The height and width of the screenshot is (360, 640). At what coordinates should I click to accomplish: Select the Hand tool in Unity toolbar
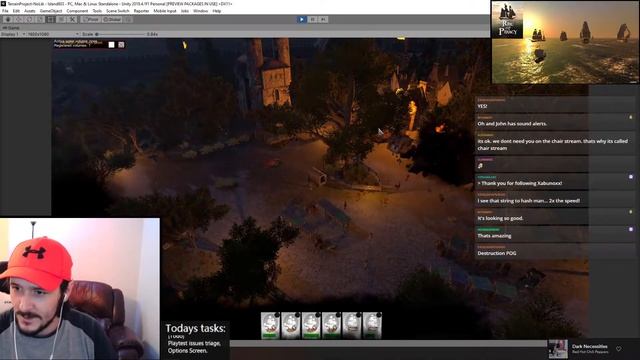7,19
